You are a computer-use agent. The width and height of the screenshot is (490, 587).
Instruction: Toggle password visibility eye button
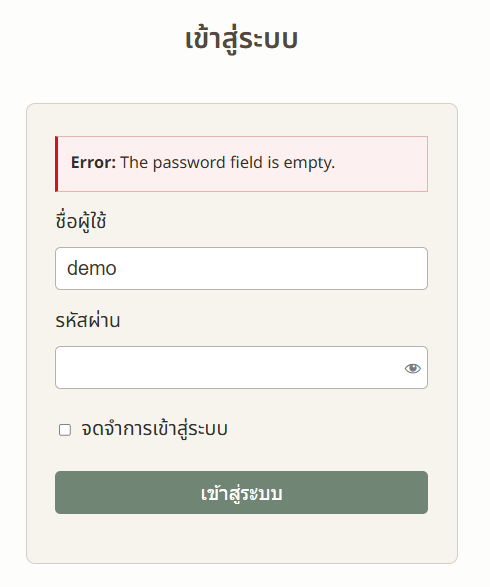pos(413,368)
